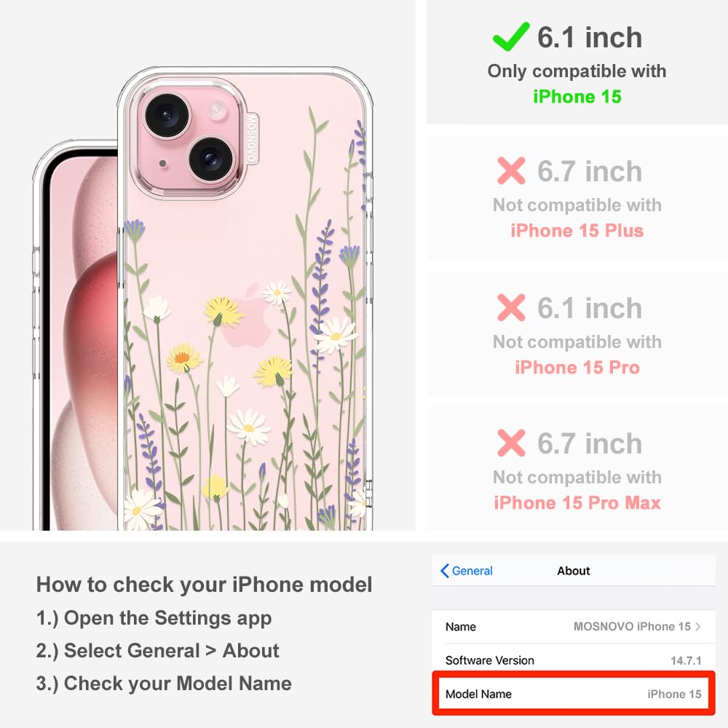This screenshot has height=728, width=728.
Task: Expand the Name row chevron in About
Action: (x=698, y=626)
